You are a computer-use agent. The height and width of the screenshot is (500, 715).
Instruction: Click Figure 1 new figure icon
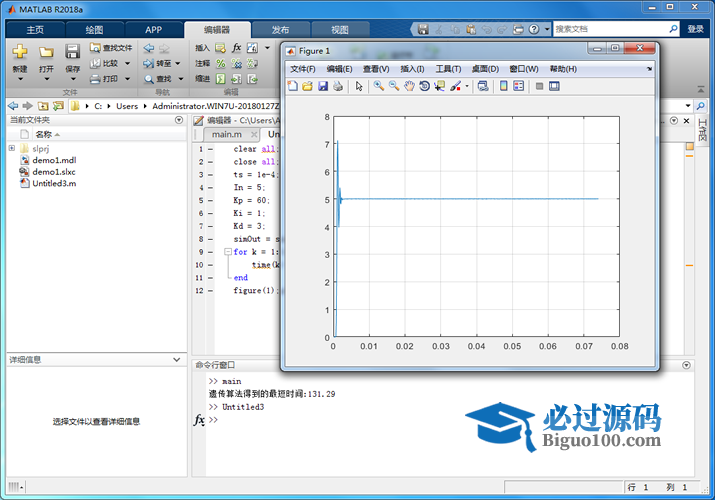pyautogui.click(x=293, y=86)
